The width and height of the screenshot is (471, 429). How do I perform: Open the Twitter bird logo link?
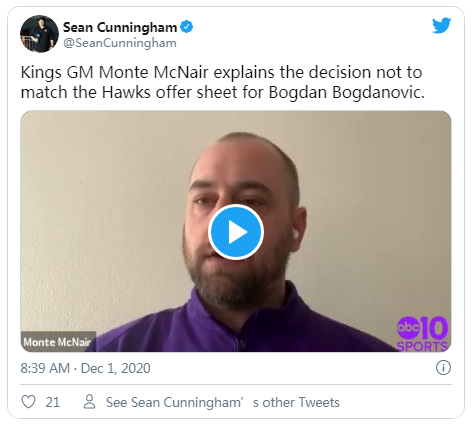[x=442, y=25]
